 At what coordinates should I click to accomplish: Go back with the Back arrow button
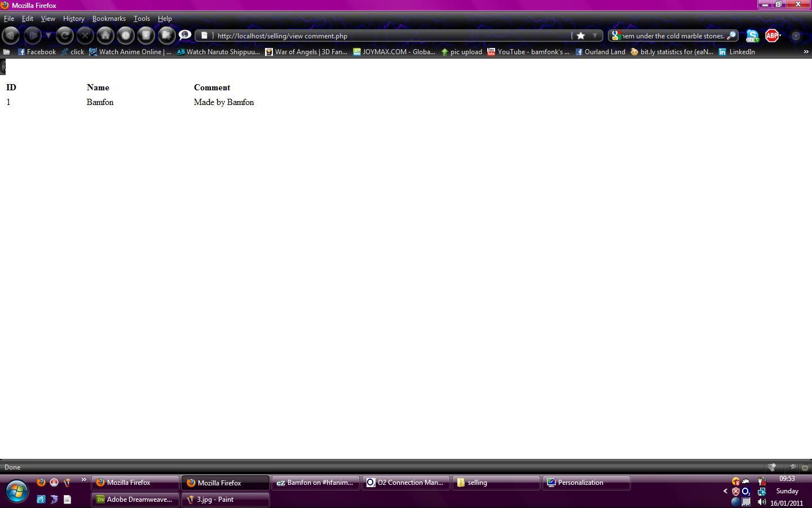[10, 36]
